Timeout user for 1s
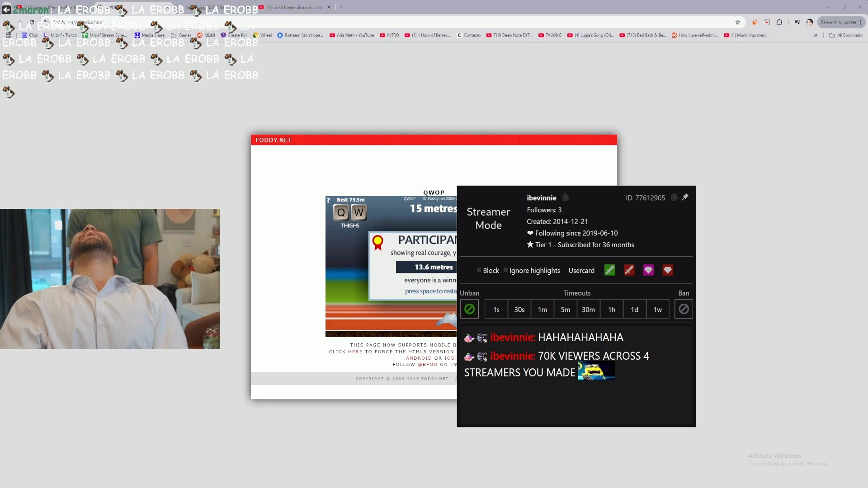 coord(496,310)
